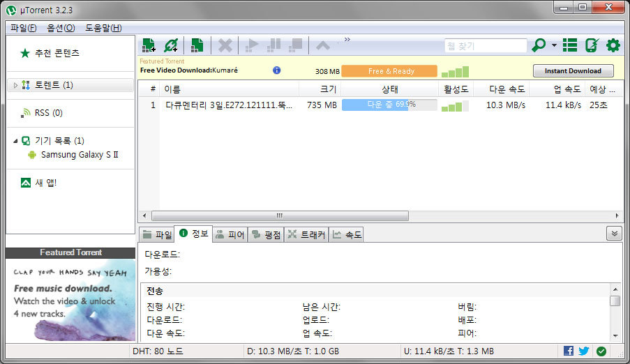Click the 다운 중 69.9% progress bar

click(x=389, y=105)
